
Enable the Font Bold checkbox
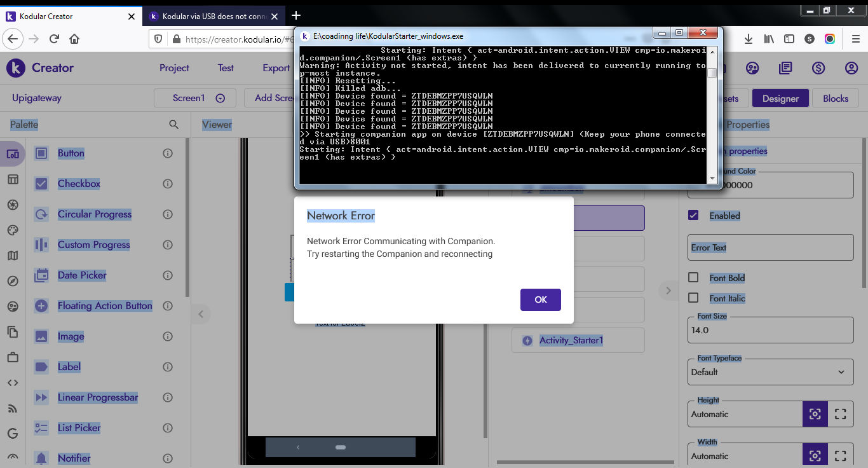pyautogui.click(x=694, y=278)
